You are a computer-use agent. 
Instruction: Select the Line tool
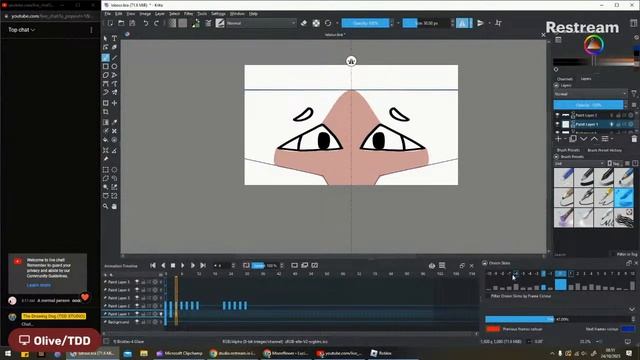pos(114,58)
